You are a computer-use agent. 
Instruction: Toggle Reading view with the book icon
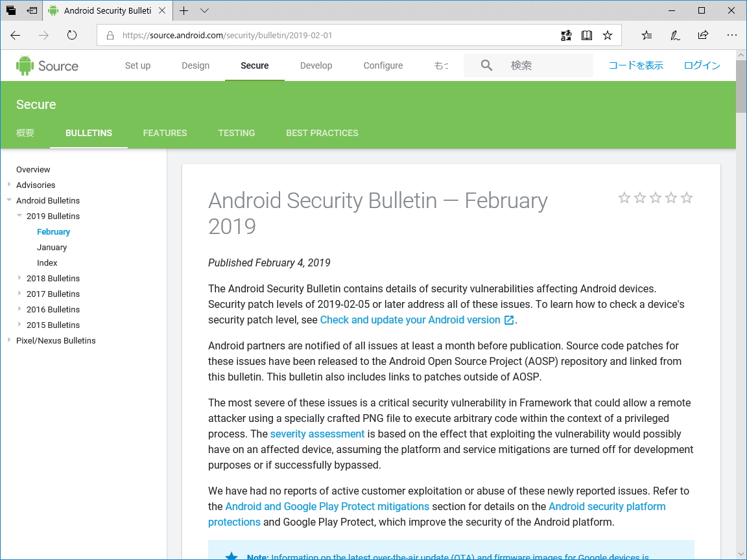point(587,35)
